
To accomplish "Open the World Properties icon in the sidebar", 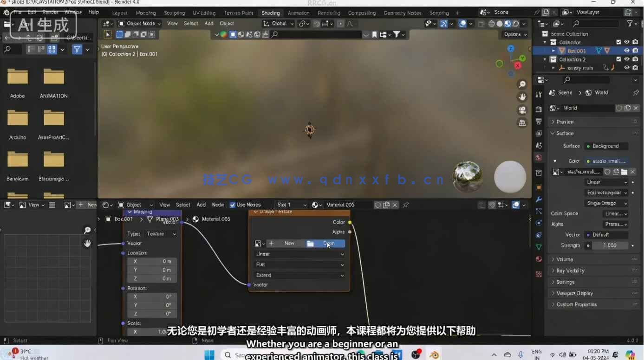I will [539, 158].
